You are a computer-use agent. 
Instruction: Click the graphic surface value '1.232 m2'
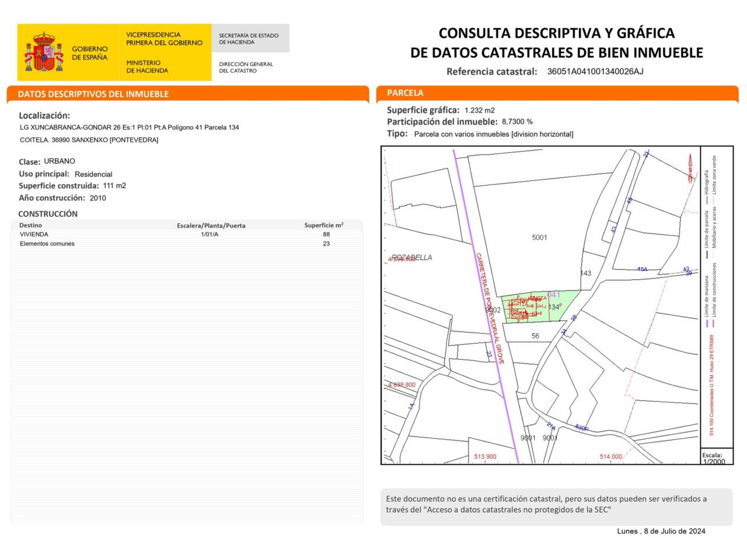click(480, 110)
